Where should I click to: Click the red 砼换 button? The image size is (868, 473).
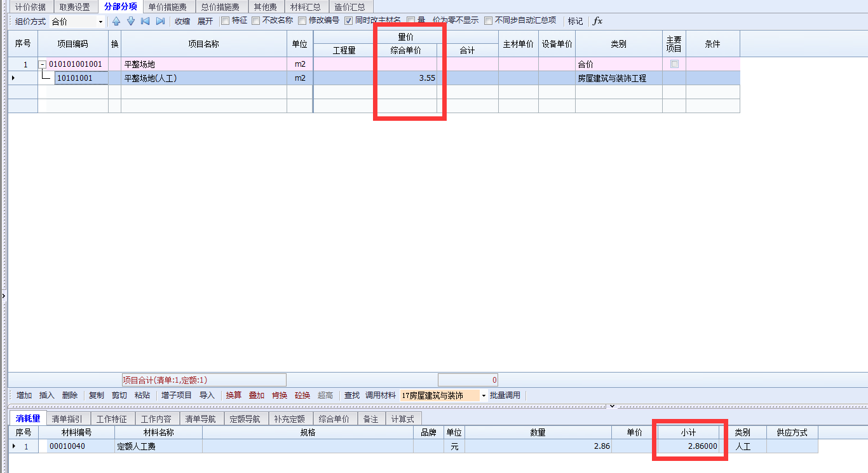pos(302,395)
